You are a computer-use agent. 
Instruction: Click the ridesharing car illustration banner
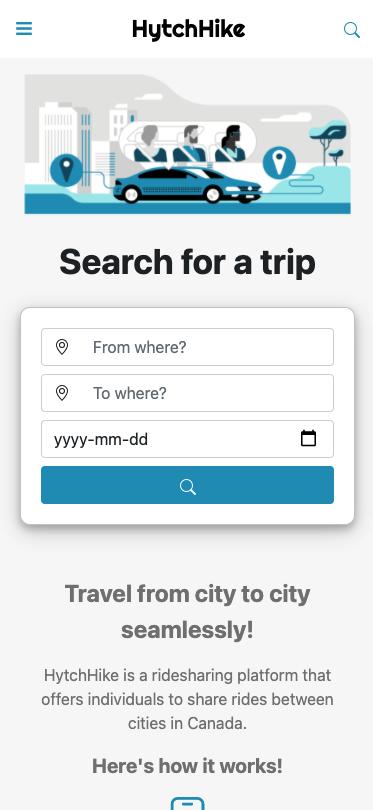(x=188, y=144)
